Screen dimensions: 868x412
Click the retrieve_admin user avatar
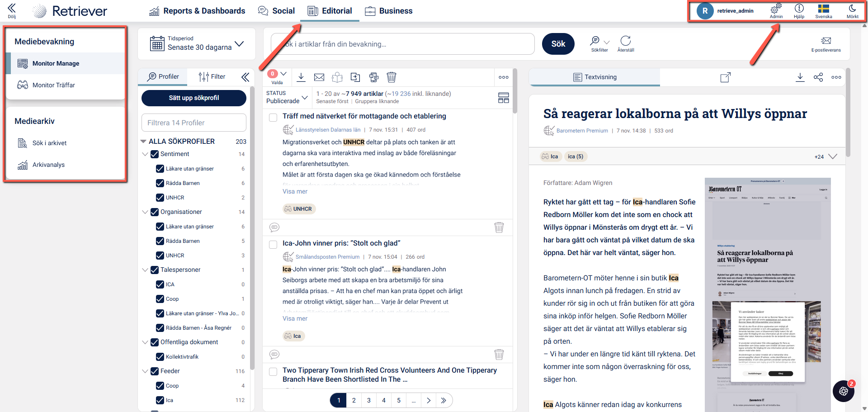coord(705,11)
